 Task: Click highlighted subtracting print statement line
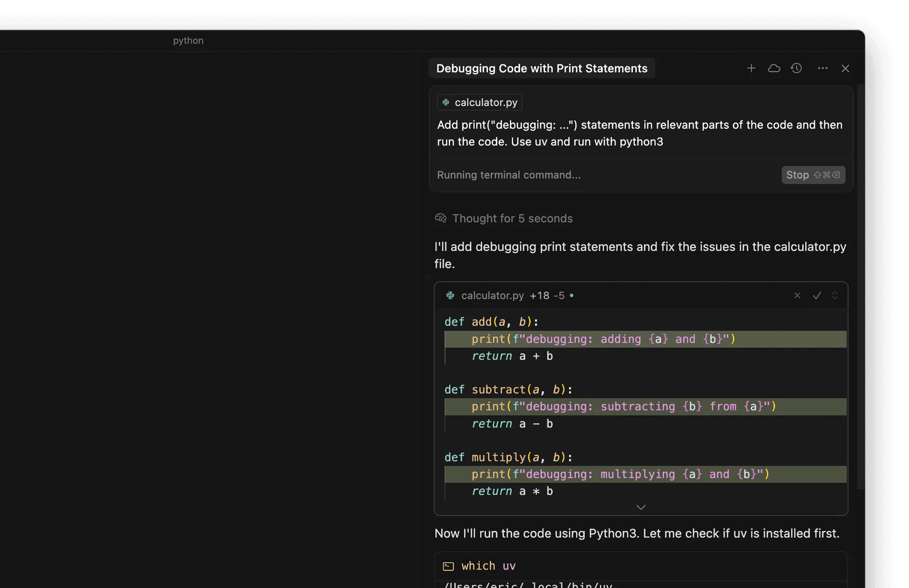(645, 407)
